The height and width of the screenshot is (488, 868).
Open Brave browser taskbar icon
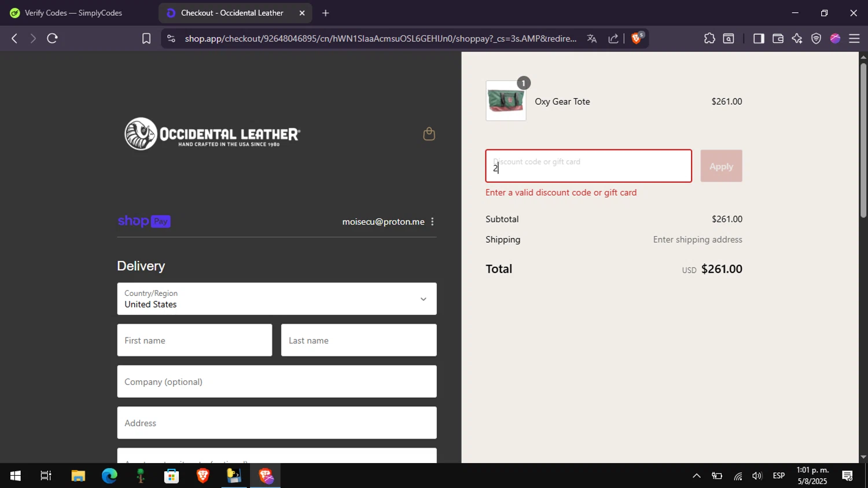203,476
